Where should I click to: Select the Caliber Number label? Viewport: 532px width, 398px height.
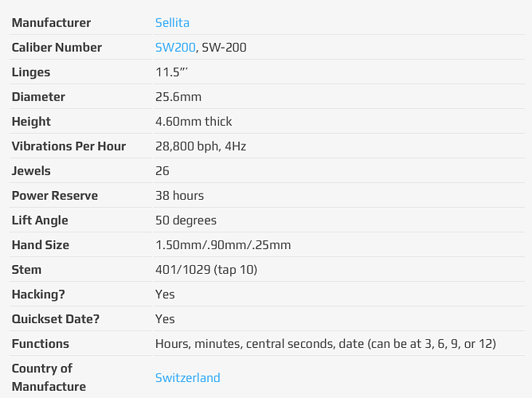(57, 48)
